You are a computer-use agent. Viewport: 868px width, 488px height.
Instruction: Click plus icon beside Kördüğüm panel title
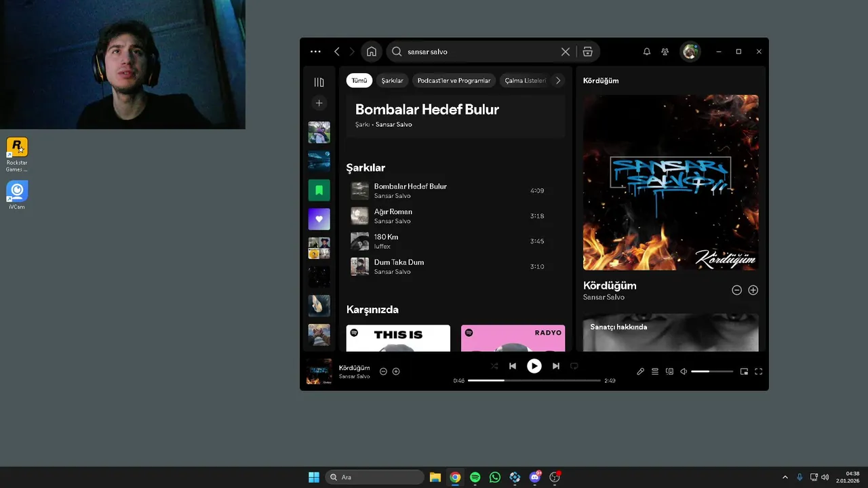(753, 290)
